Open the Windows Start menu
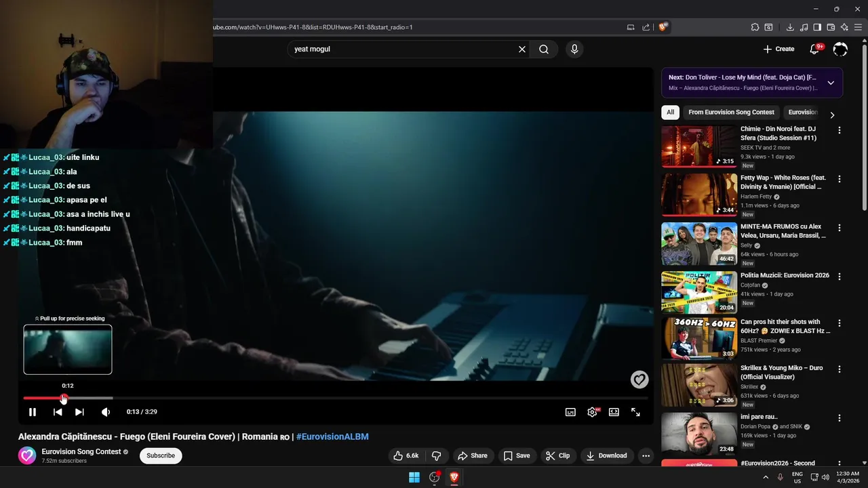868x488 pixels. [414, 477]
